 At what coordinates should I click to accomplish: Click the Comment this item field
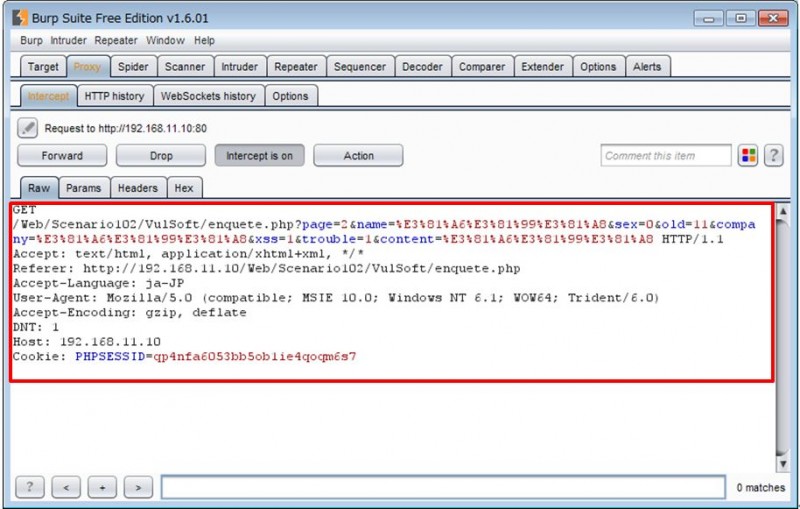pos(666,156)
